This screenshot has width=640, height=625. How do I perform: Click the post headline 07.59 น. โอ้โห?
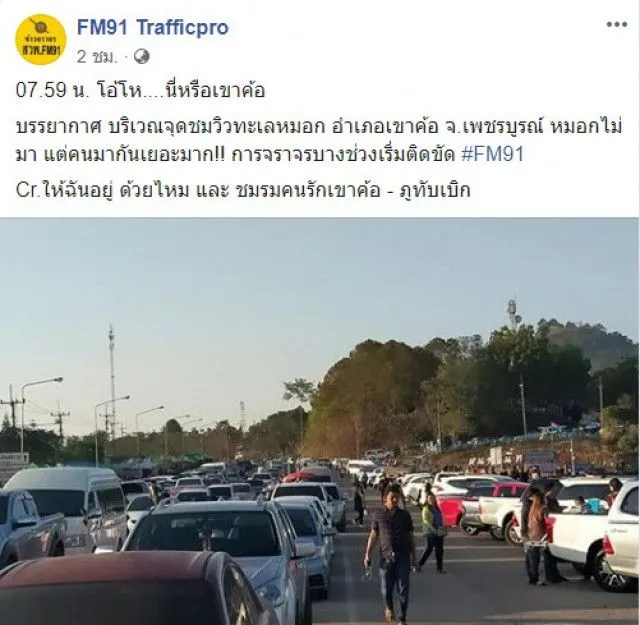tap(140, 90)
